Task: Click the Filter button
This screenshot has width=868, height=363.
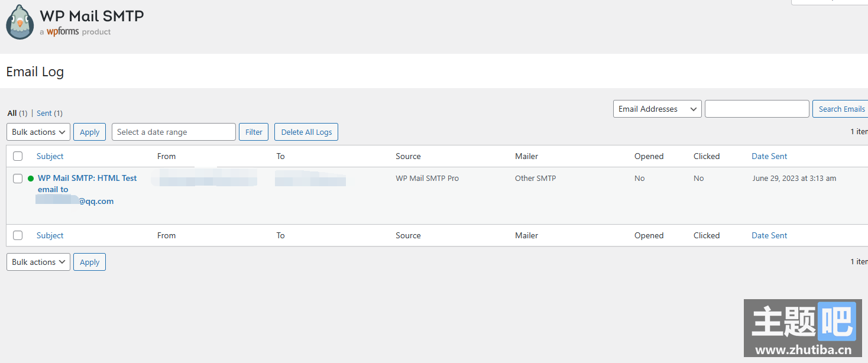Action: click(254, 132)
